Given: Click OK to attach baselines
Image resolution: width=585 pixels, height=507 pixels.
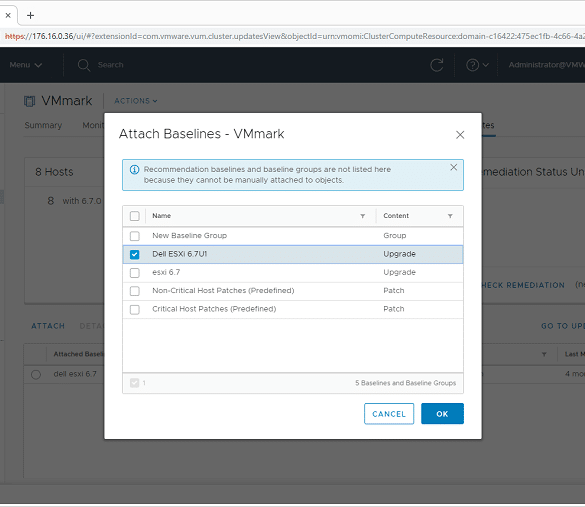Looking at the screenshot, I should (x=442, y=414).
